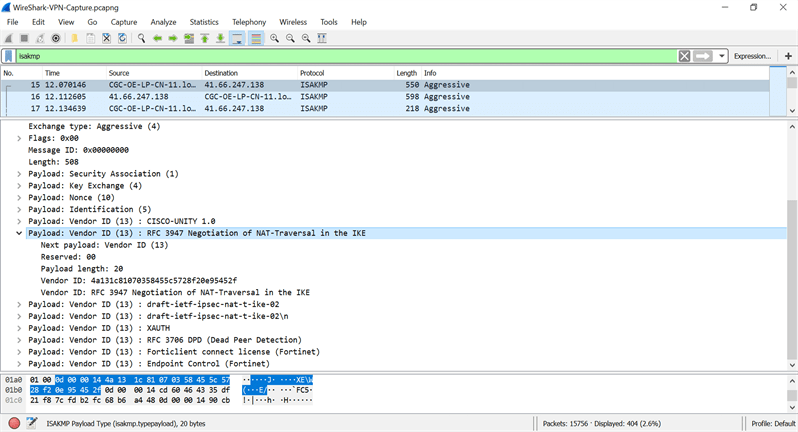Expand Payload: Identification (5)
Screen dimensions: 798x432
point(19,210)
